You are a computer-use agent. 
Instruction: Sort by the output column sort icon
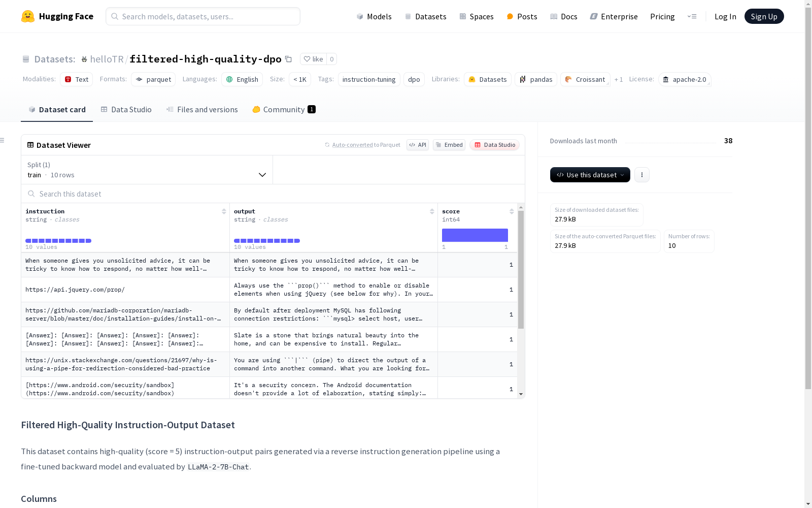click(432, 211)
